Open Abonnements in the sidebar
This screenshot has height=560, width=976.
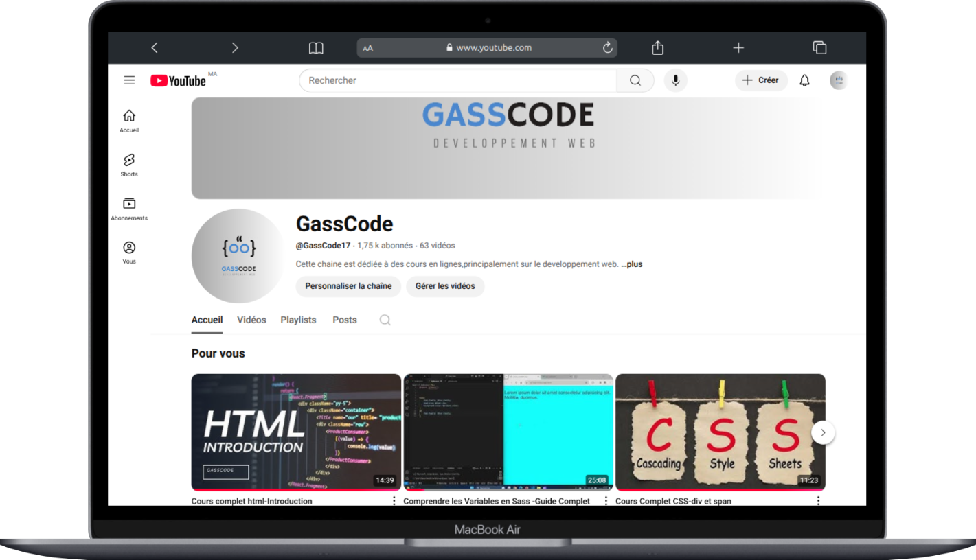click(x=129, y=209)
